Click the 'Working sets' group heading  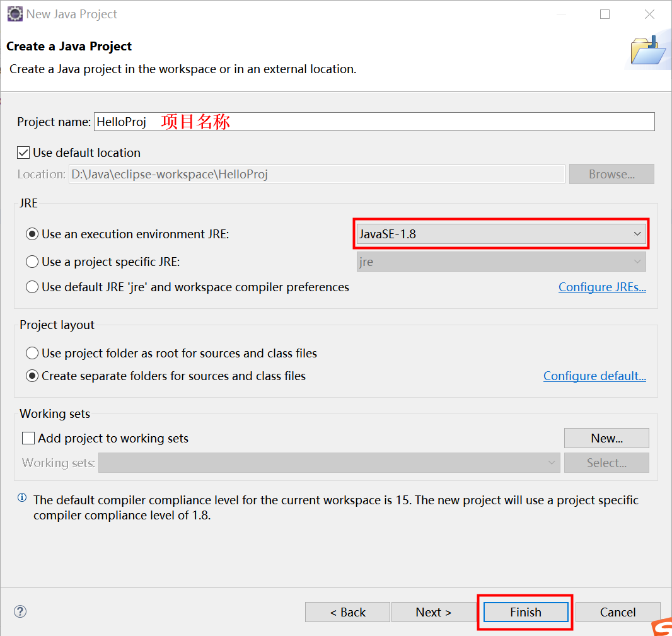(x=55, y=413)
